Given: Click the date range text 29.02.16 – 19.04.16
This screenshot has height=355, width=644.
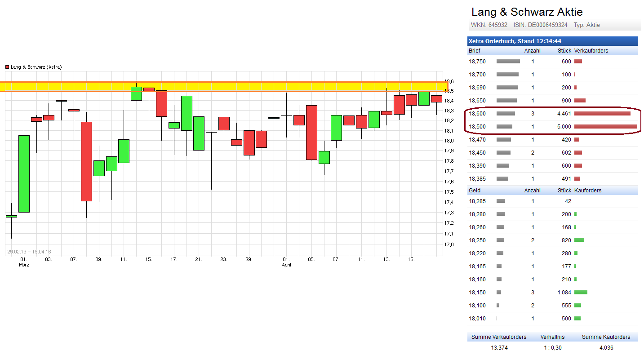Looking at the screenshot, I should coord(29,252).
